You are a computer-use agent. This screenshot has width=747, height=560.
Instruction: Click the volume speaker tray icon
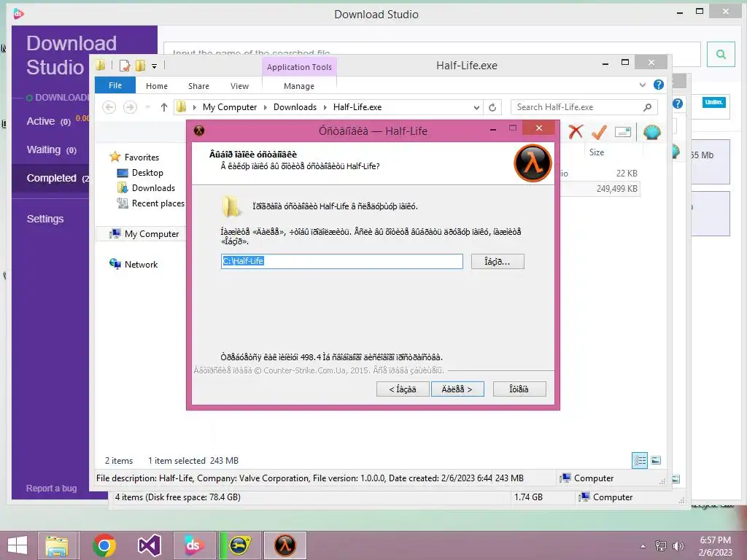pos(678,545)
